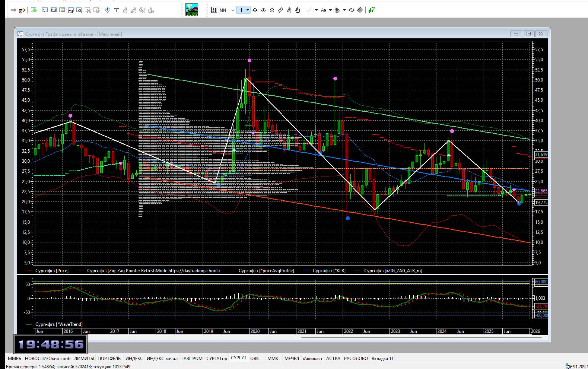The width and height of the screenshot is (588, 369).
Task: Click the 19,775 price label on axis
Action: 541,203
